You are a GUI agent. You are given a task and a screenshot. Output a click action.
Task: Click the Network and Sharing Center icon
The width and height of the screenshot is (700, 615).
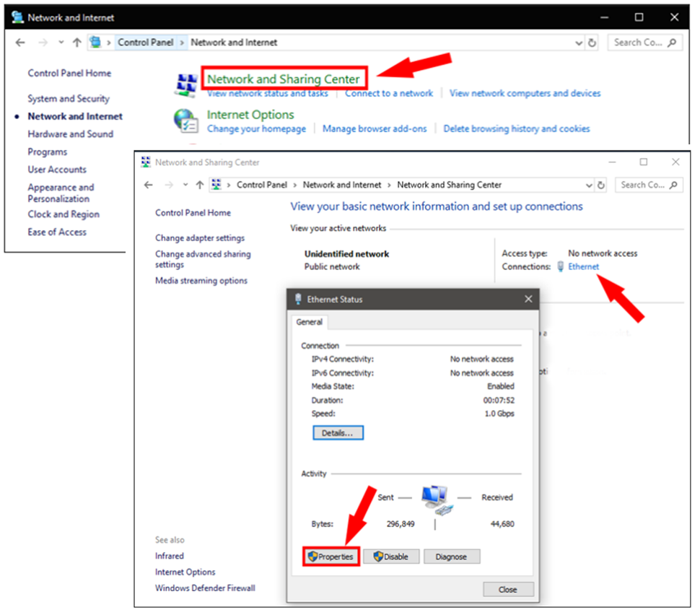tap(185, 84)
